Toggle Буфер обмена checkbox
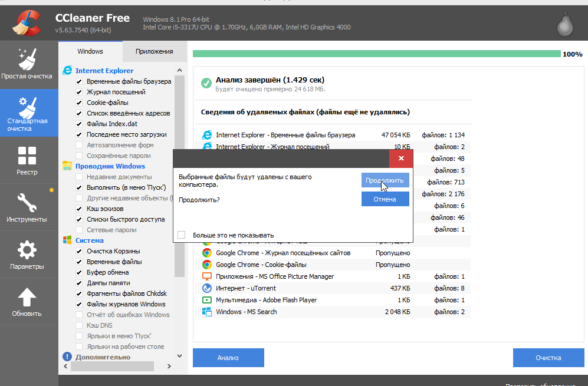 pos(79,272)
